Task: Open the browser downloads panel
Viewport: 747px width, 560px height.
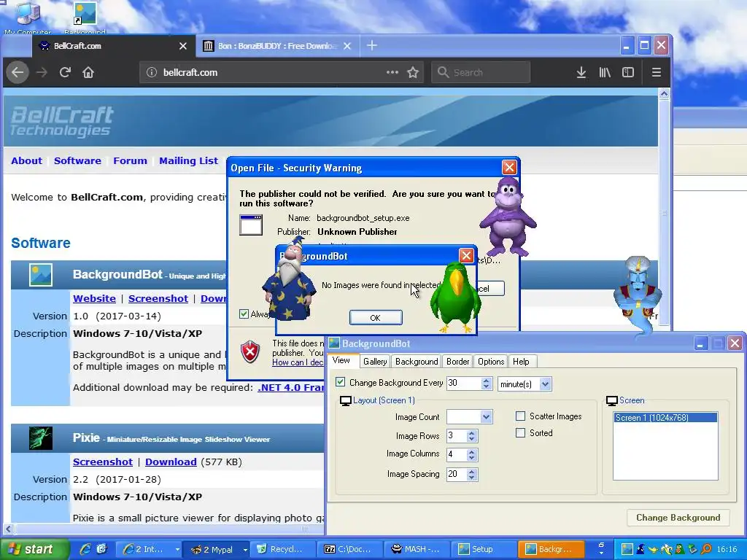Action: click(581, 72)
